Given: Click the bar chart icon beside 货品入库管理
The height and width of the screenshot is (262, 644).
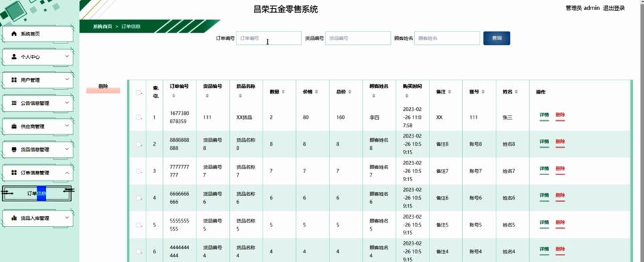Looking at the screenshot, I should coord(15,218).
